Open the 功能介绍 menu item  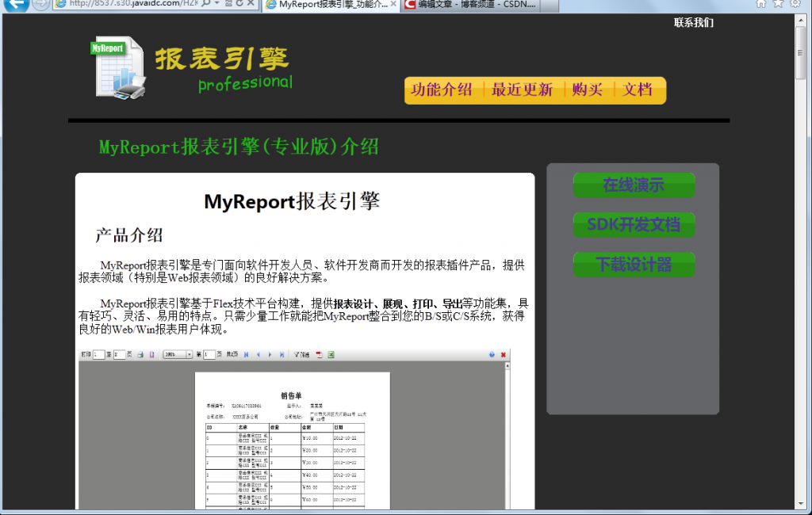(442, 90)
